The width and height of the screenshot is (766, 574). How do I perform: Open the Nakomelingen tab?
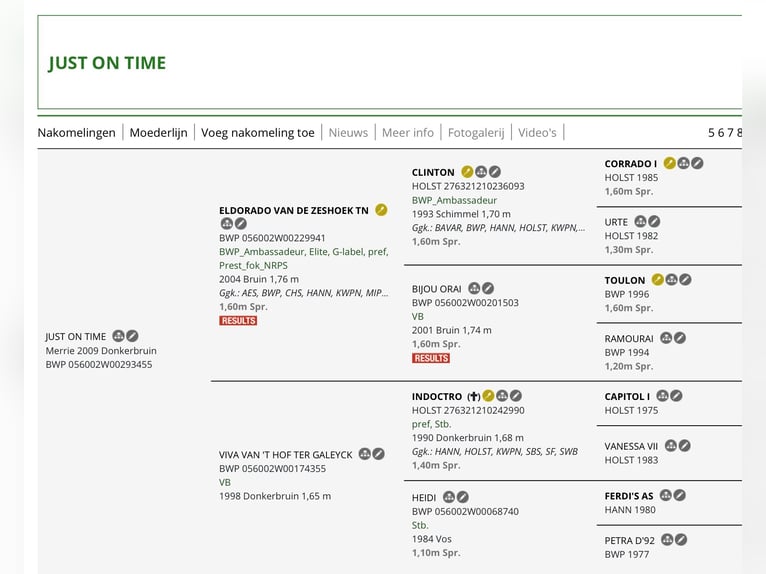(x=76, y=132)
